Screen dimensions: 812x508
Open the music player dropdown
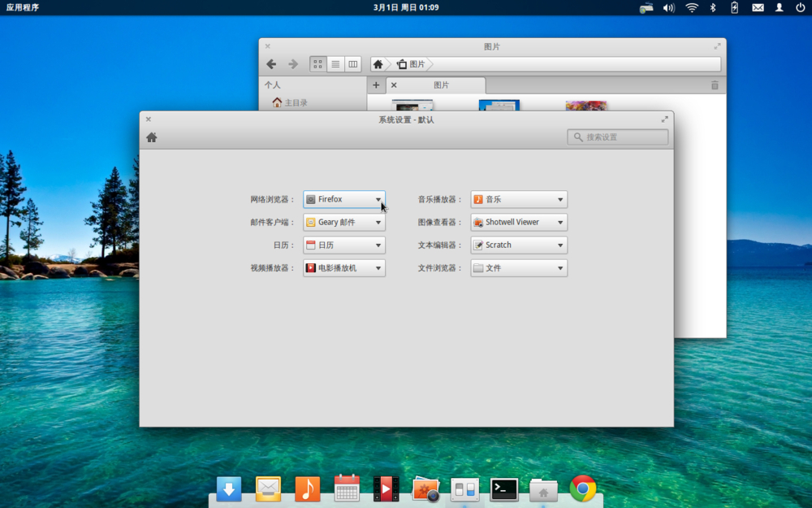[519, 199]
